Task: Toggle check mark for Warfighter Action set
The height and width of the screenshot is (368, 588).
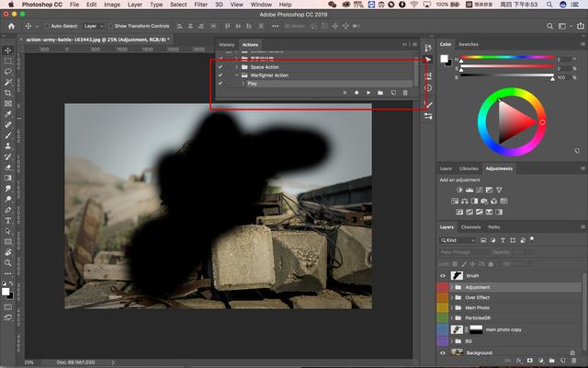Action: pyautogui.click(x=220, y=75)
